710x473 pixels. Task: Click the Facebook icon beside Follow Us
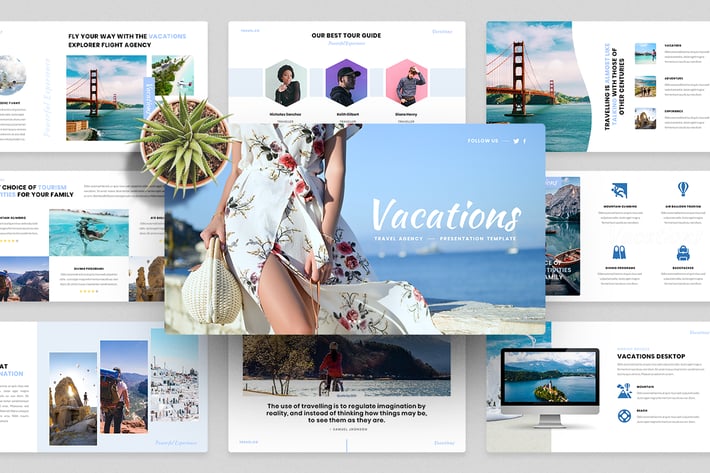[x=525, y=141]
